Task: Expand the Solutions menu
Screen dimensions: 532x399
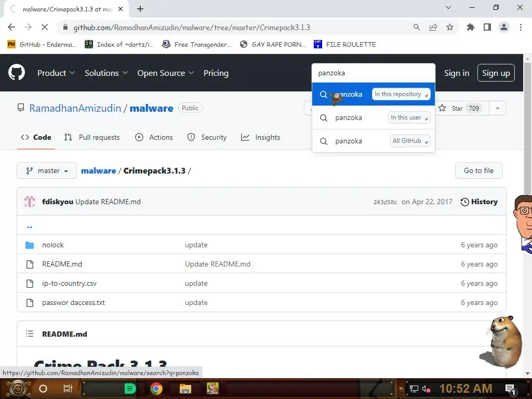Action: [106, 73]
